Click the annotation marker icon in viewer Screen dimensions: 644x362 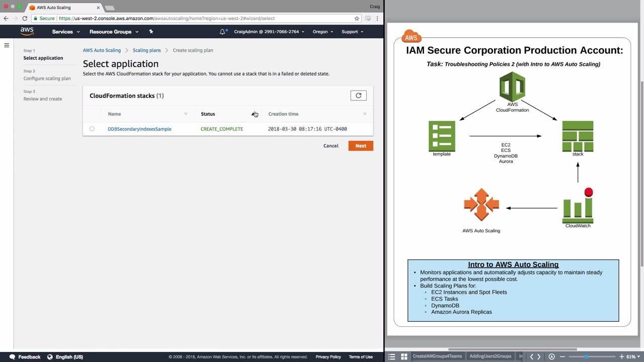(551, 356)
